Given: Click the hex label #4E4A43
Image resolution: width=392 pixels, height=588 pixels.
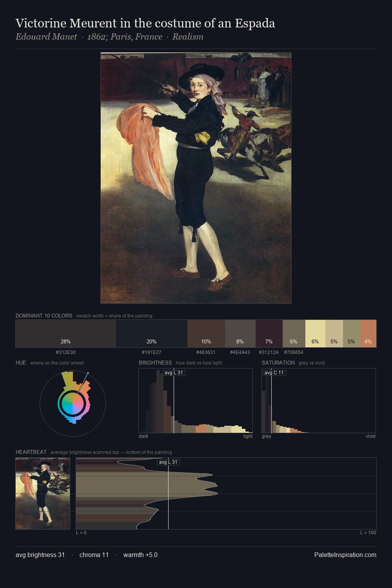Looking at the screenshot, I should click(240, 352).
